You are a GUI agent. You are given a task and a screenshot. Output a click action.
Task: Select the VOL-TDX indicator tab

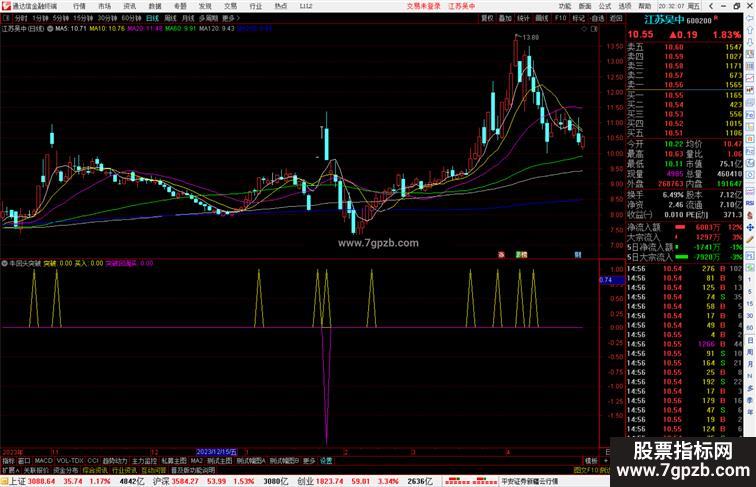(x=70, y=461)
